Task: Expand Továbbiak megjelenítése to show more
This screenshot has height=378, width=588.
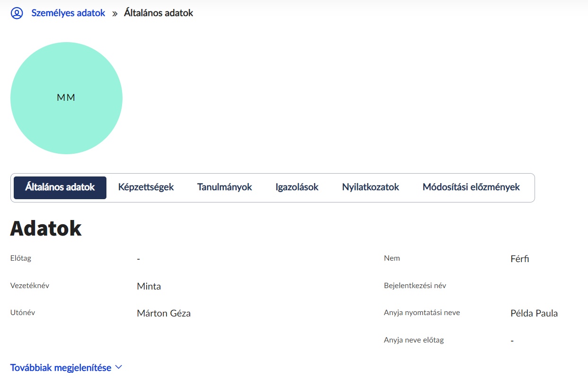Action: [61, 368]
